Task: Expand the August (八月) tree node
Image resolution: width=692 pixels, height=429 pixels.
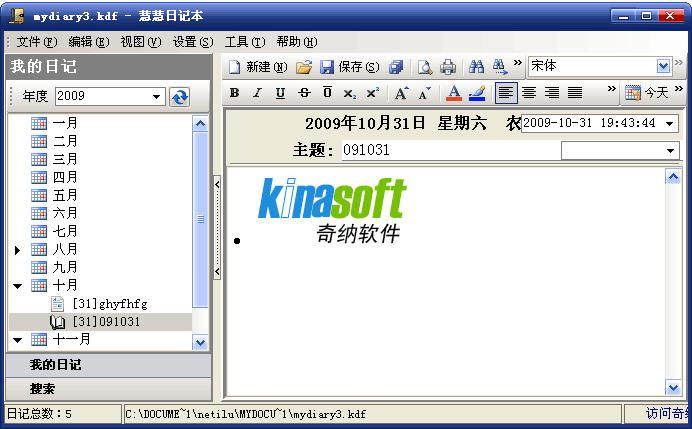Action: click(17, 250)
